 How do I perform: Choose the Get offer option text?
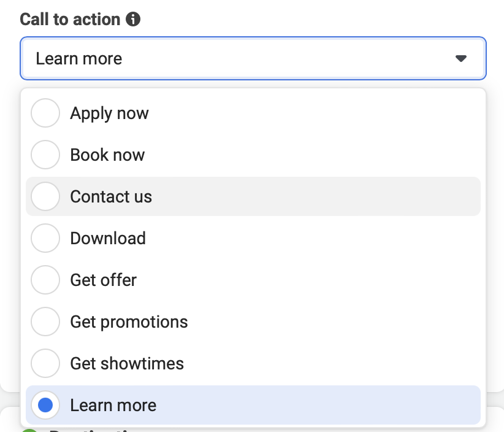(x=103, y=280)
